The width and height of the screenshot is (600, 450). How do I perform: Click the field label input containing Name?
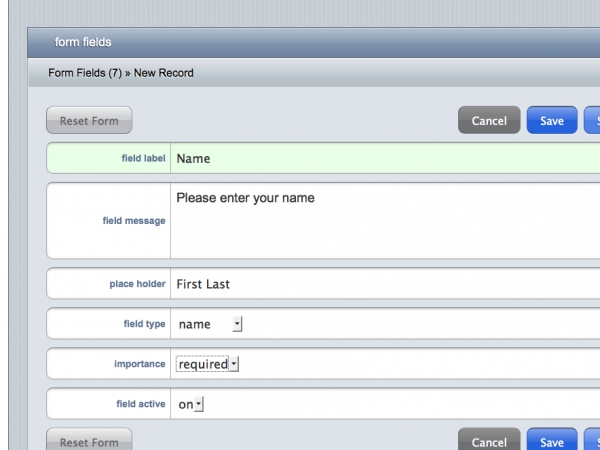click(x=385, y=158)
